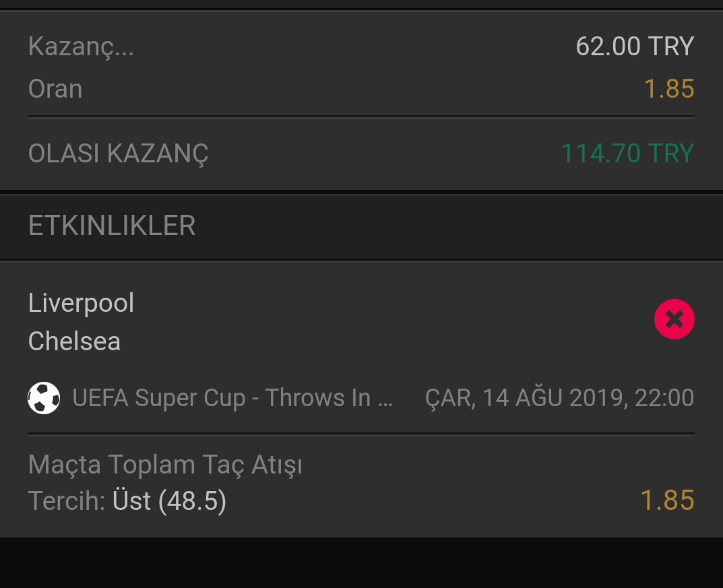The width and height of the screenshot is (723, 588).
Task: Tap the 62.00 TRY stake amount
Action: (x=635, y=46)
